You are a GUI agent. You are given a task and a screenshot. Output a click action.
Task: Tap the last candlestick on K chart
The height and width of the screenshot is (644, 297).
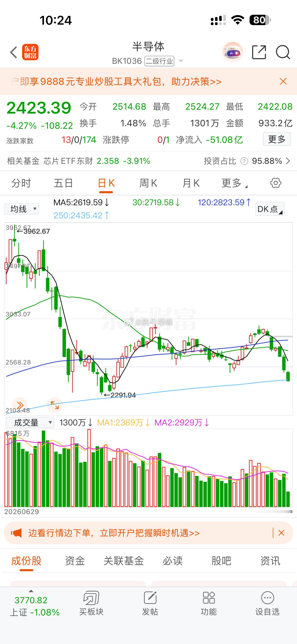pos(288,376)
